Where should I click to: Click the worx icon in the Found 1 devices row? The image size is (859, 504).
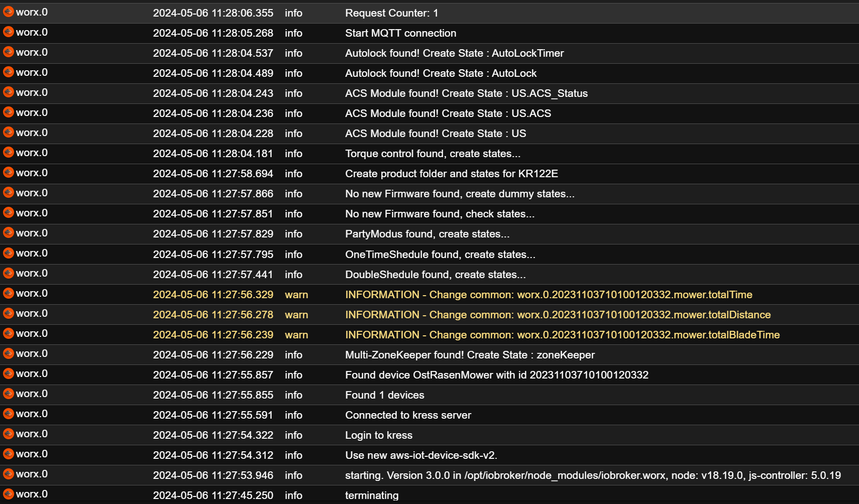pyautogui.click(x=9, y=394)
